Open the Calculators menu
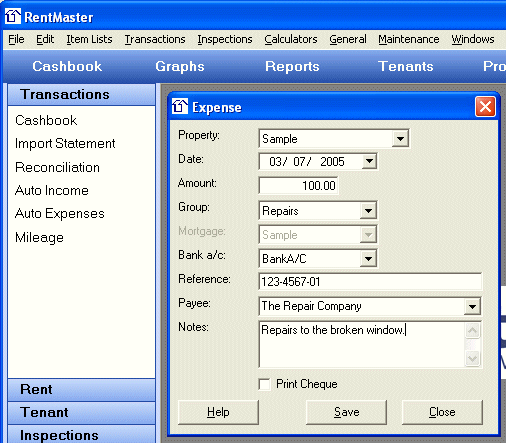This screenshot has width=506, height=443. (291, 39)
